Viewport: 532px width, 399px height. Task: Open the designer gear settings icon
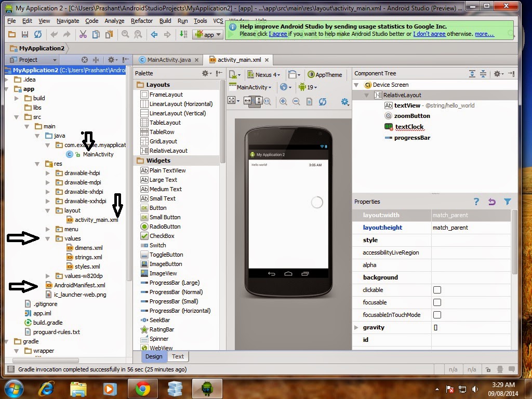[344, 102]
